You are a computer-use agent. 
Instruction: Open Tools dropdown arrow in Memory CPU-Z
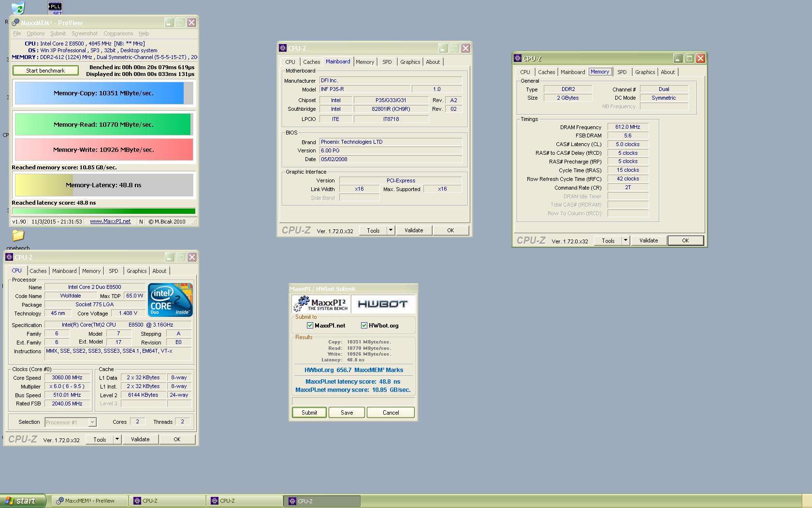pos(625,240)
